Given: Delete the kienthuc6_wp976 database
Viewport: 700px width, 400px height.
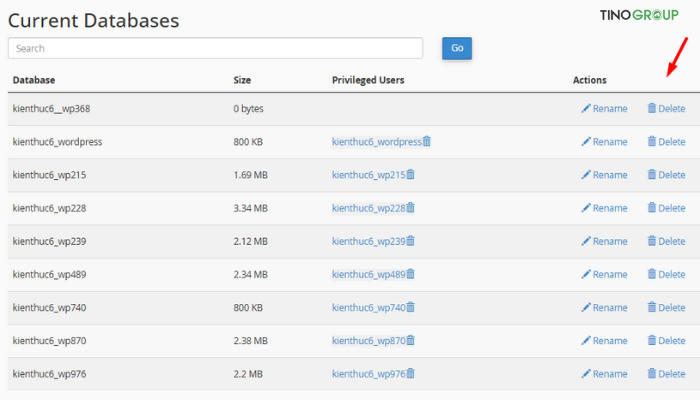Looking at the screenshot, I should click(666, 374).
